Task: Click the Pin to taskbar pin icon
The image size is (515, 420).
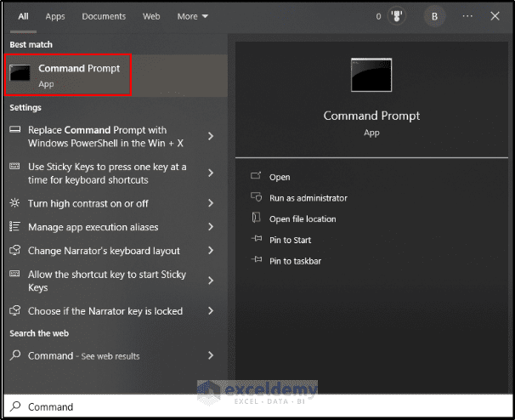Action: 257,259
